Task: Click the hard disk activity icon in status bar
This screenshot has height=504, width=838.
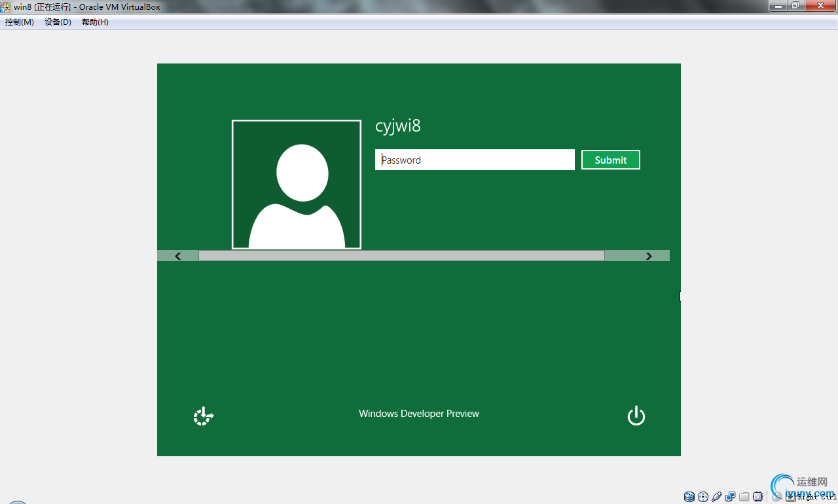Action: coord(689,497)
